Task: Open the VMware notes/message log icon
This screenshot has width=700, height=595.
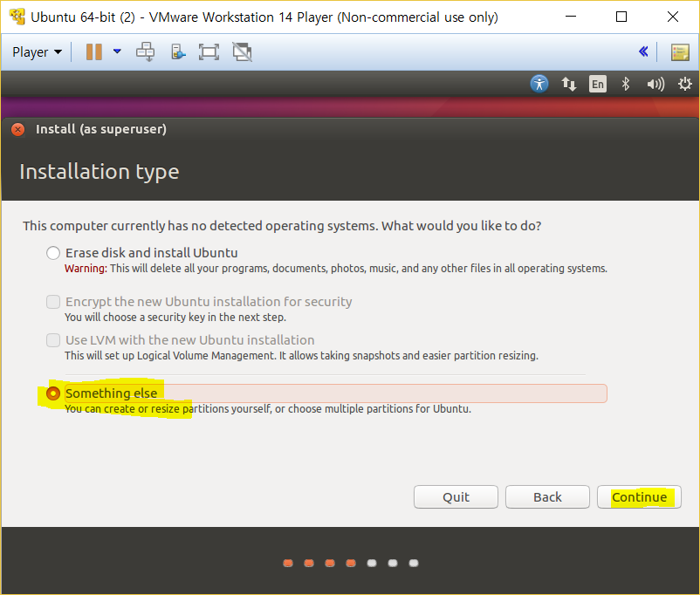Action: click(680, 51)
